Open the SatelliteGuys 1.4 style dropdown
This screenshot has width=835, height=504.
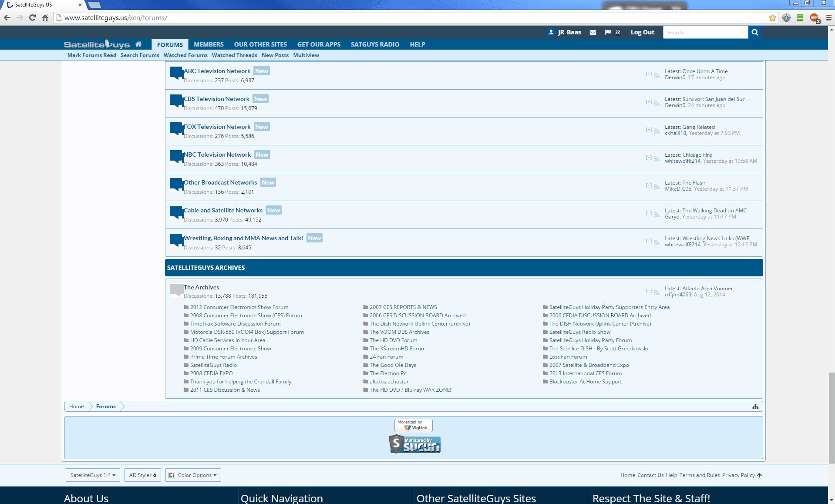[93, 475]
